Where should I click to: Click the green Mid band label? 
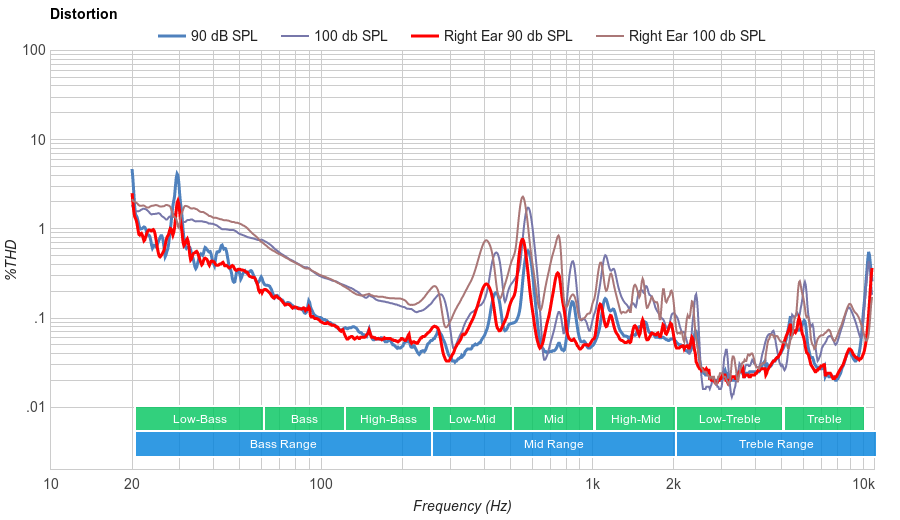coord(553,419)
